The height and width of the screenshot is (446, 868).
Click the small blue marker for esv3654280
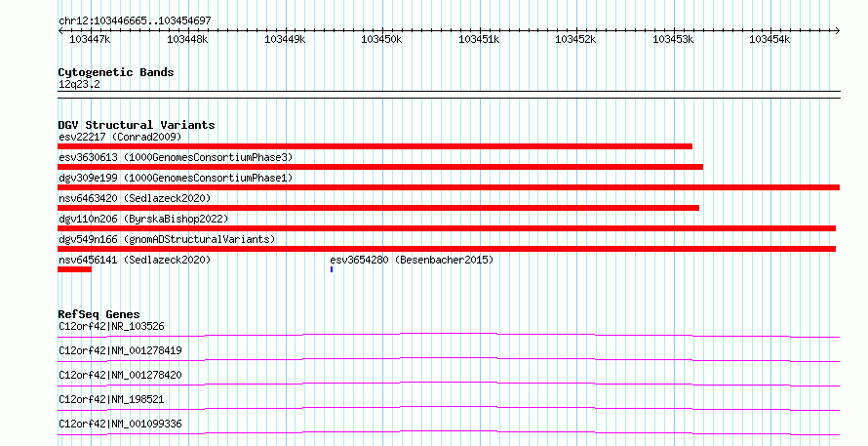click(x=332, y=269)
